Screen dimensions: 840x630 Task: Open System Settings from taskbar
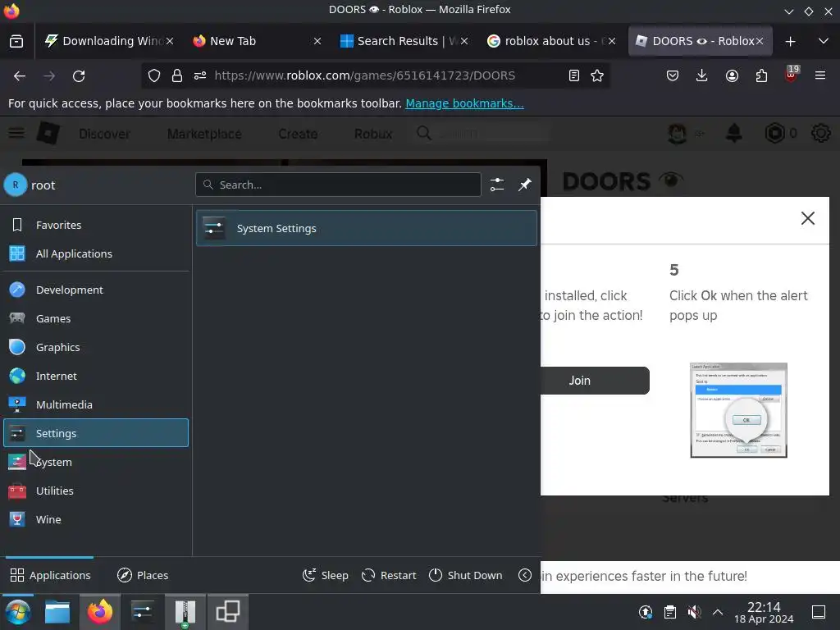click(142, 612)
